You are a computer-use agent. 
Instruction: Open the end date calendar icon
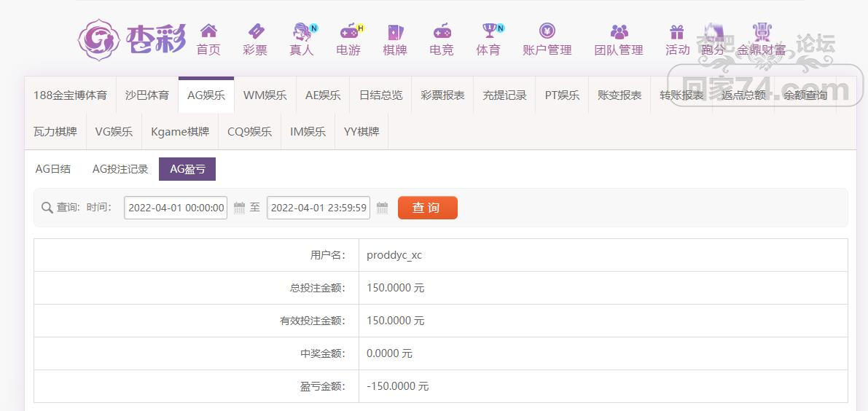(x=382, y=208)
